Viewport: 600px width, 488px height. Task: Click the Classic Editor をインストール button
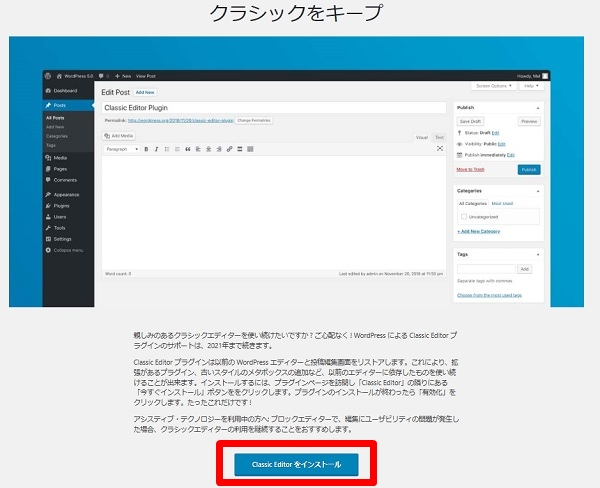[296, 464]
